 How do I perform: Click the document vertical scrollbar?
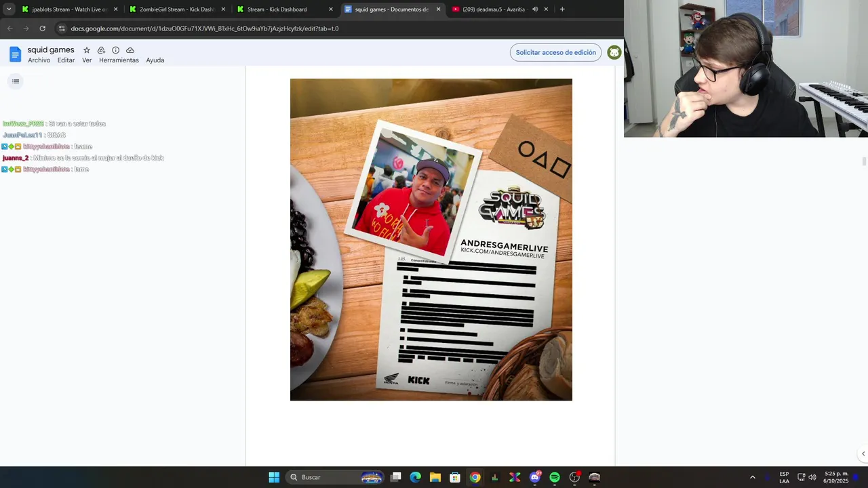click(864, 161)
